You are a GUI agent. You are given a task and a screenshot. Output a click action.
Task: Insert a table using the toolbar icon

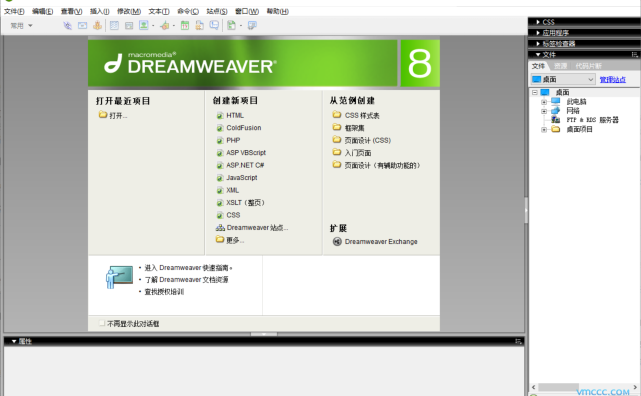coord(114,25)
